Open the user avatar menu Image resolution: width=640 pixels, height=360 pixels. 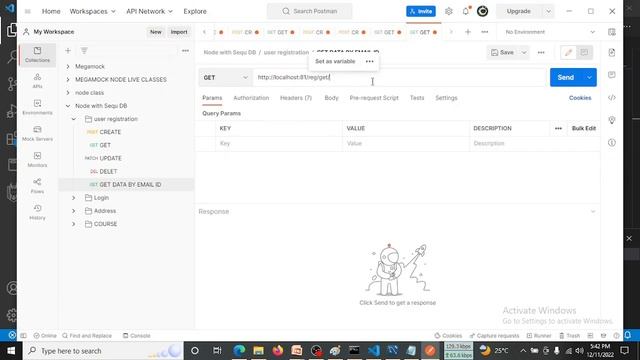click(482, 11)
